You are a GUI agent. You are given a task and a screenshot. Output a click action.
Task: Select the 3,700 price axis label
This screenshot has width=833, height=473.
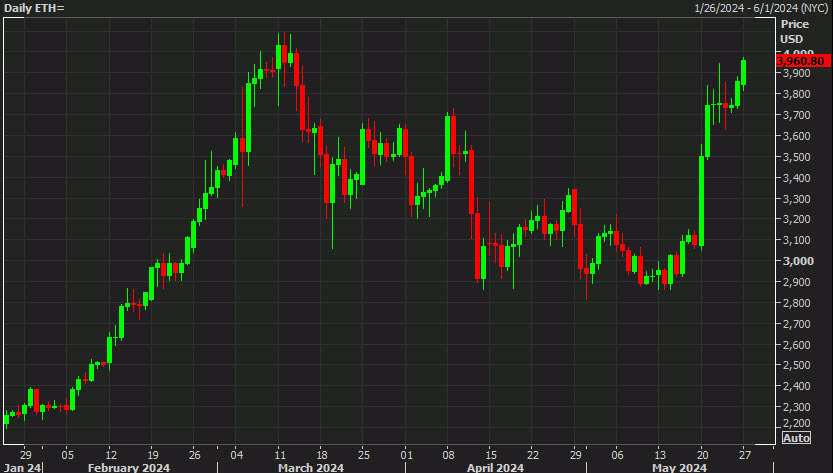pyautogui.click(x=796, y=115)
